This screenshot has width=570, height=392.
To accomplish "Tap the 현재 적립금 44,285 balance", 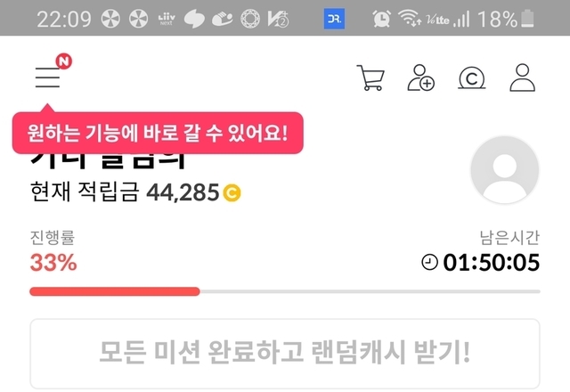I will pos(125,192).
